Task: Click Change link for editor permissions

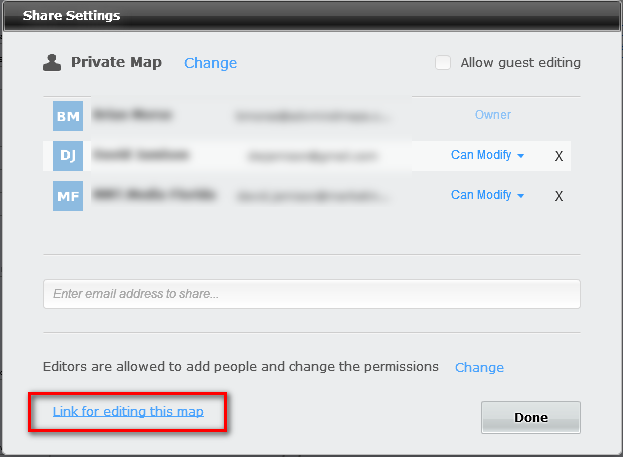Action: pyautogui.click(x=479, y=367)
